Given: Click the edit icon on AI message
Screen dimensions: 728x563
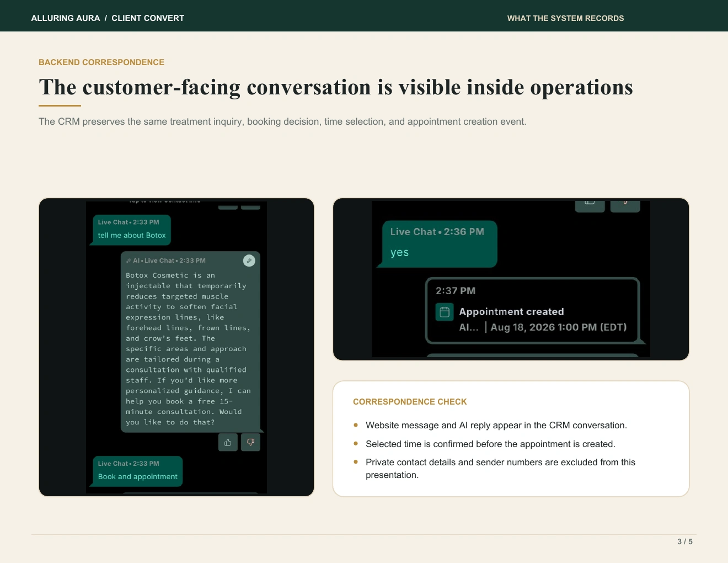Looking at the screenshot, I should (249, 261).
